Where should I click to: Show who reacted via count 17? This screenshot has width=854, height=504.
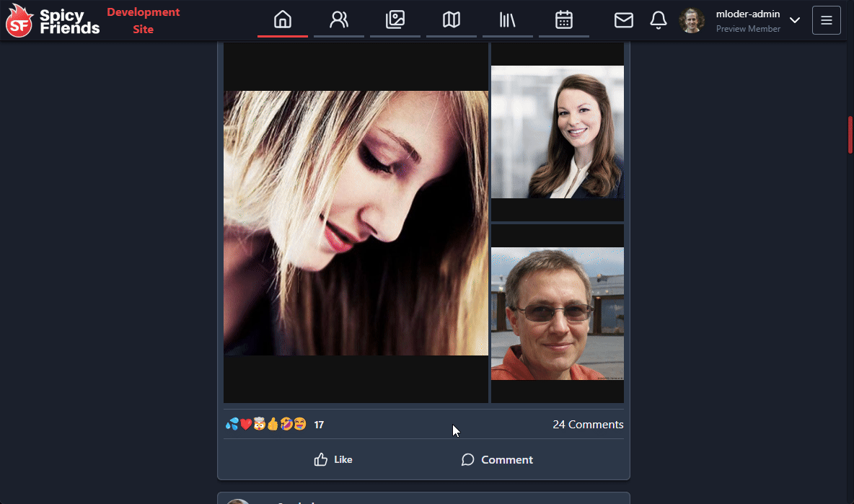[x=319, y=425]
